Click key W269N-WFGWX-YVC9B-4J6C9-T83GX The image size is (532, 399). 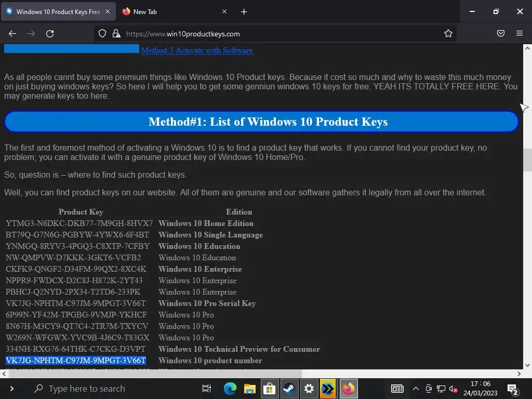[x=77, y=338]
